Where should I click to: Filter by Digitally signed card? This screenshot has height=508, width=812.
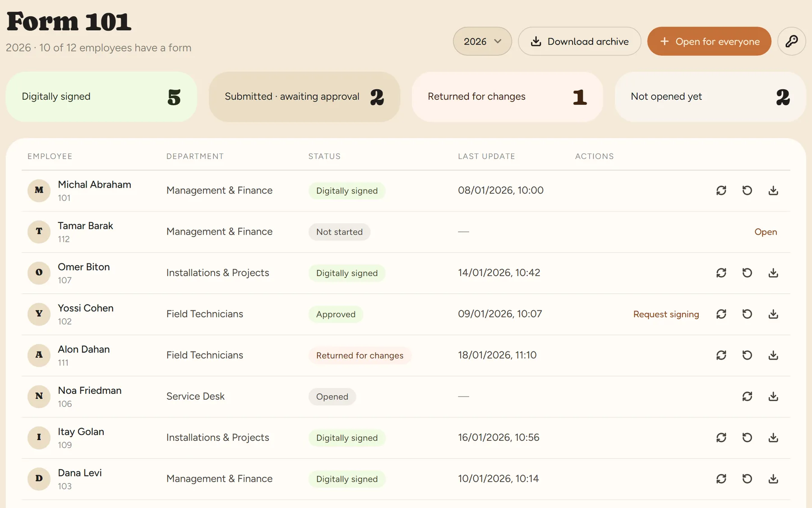point(101,97)
